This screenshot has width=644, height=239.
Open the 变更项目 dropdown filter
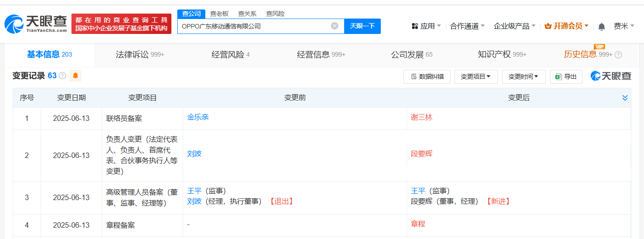[x=476, y=77]
